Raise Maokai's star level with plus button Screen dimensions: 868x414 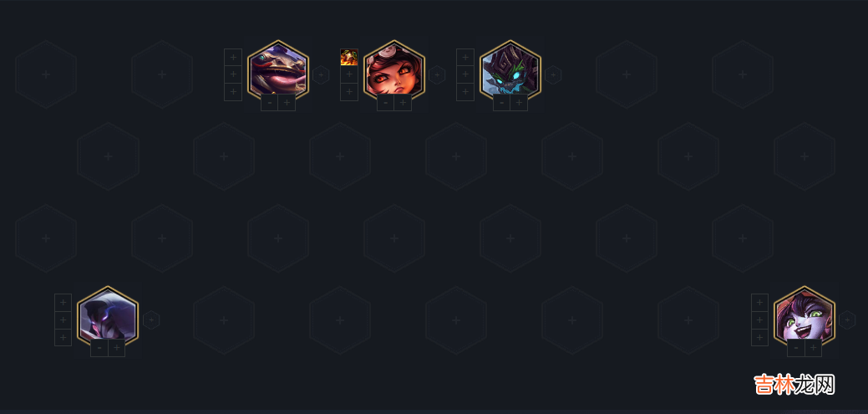[520, 103]
